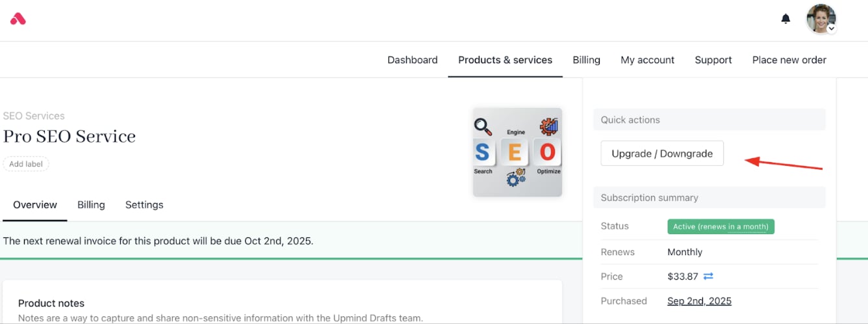Viewport: 868px width, 324px height.
Task: Open the user avatar profile menu
Action: point(821,19)
